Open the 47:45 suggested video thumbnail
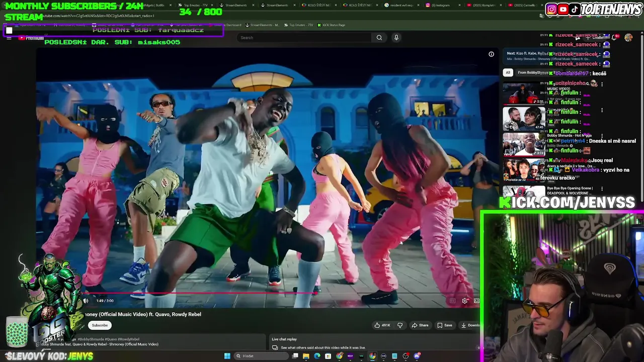Viewport: 644px width, 362px height. point(524,119)
